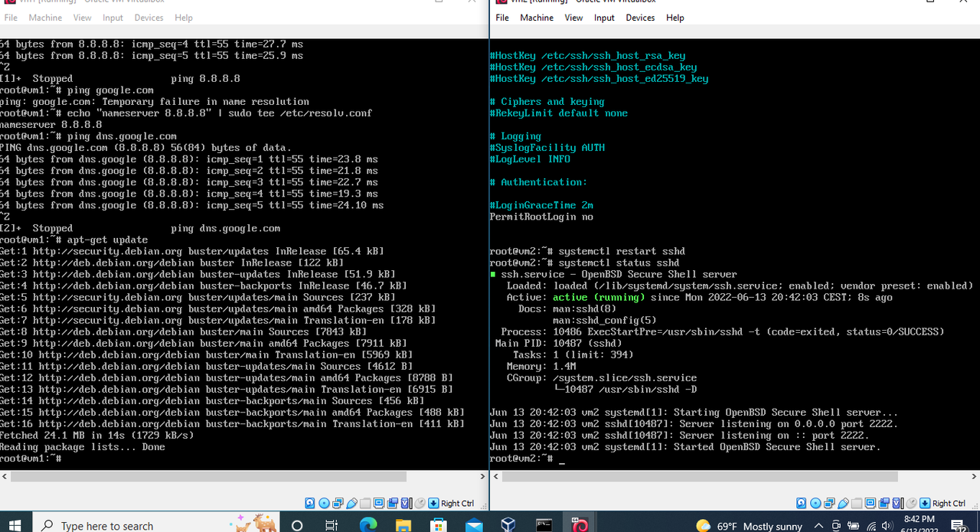Click vm2 horizontal scrollbar thumb
980x532 pixels.
[699, 476]
